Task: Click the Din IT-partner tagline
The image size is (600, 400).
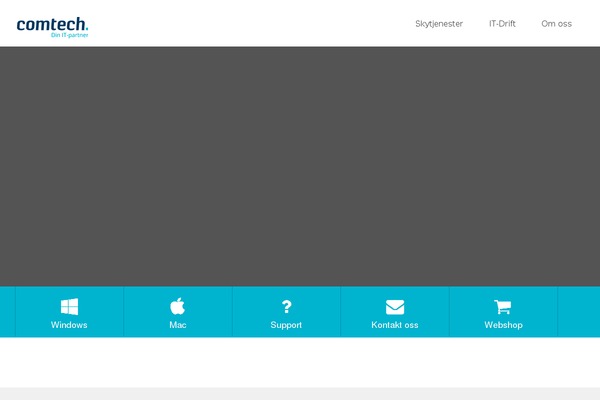Action: click(69, 35)
